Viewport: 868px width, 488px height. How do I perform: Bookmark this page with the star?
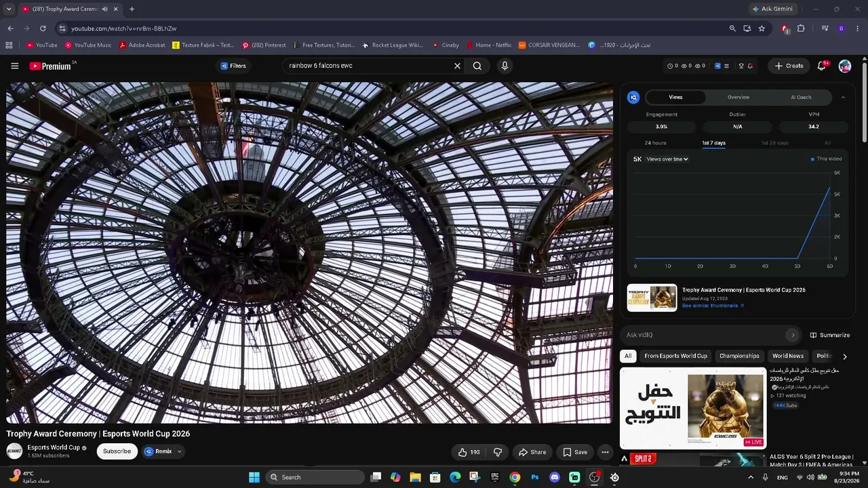pyautogui.click(x=762, y=28)
